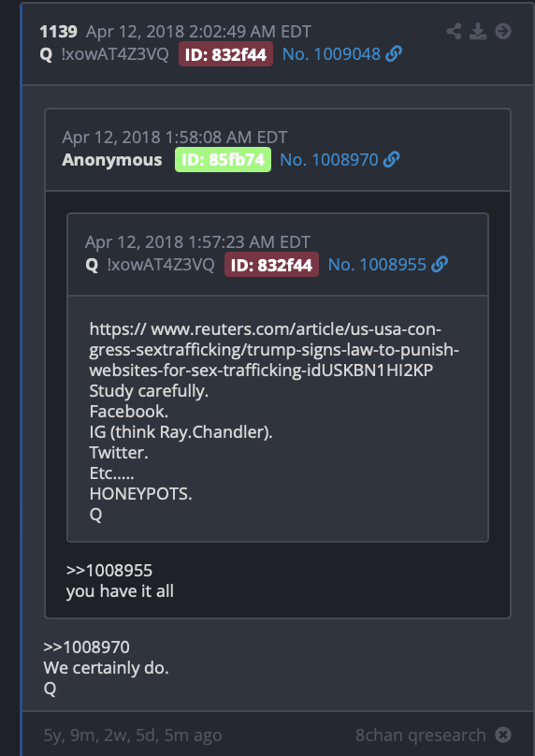Download post 1139 with the download icon
The width and height of the screenshot is (535, 756).
tap(478, 31)
